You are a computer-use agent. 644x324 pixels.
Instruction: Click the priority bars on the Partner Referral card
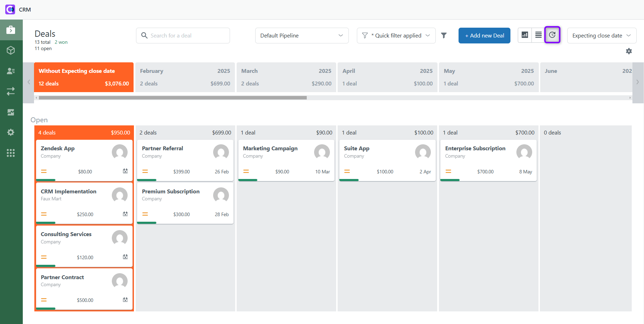145,171
